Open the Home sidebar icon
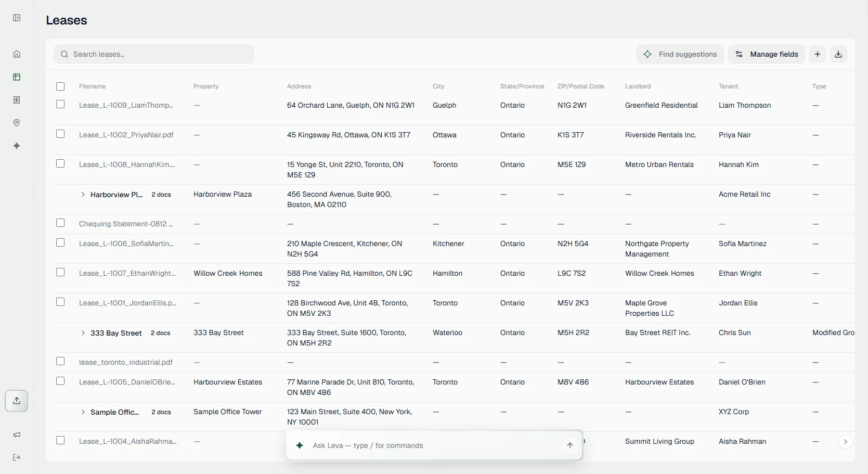 coord(17,54)
